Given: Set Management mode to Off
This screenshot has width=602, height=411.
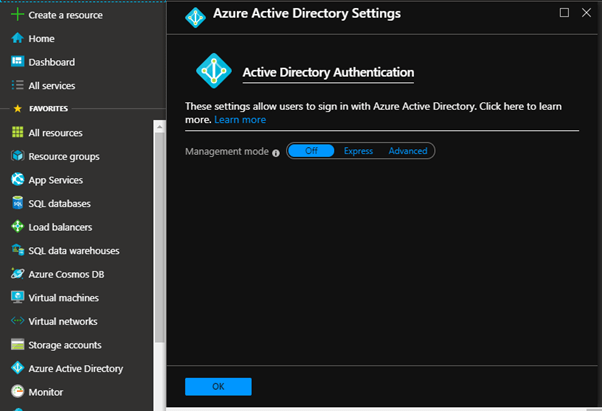Looking at the screenshot, I should (x=311, y=151).
